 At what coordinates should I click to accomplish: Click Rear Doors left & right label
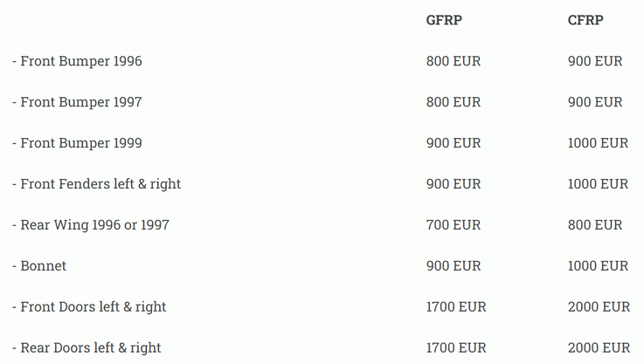coord(87,348)
